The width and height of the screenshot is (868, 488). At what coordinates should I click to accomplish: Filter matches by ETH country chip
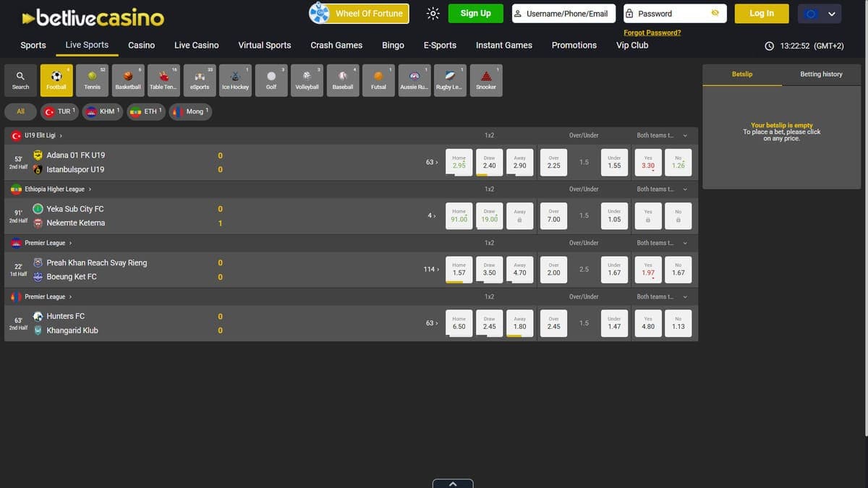(145, 111)
